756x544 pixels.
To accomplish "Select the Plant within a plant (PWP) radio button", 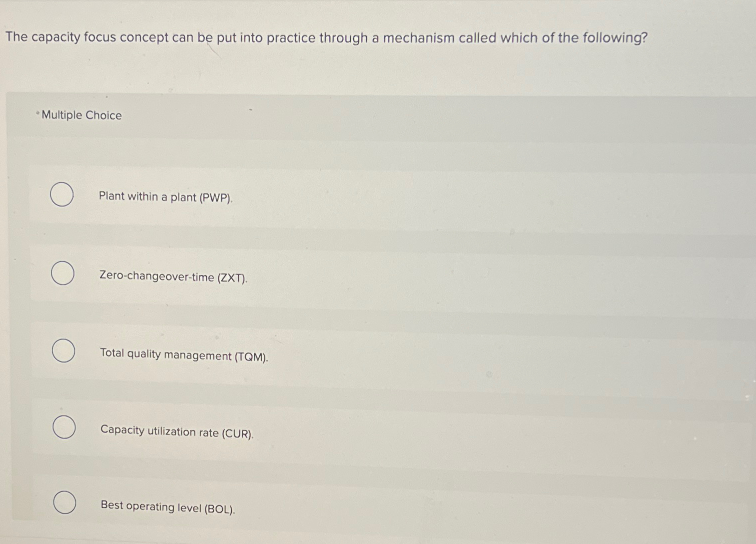I will click(x=61, y=195).
